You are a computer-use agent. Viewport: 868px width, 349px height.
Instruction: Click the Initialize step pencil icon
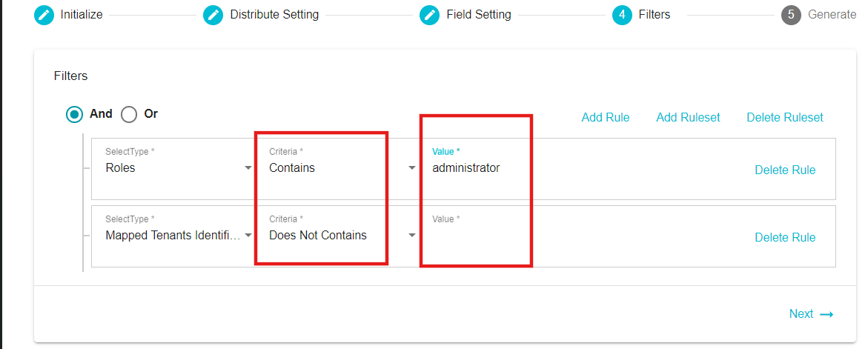pyautogui.click(x=44, y=15)
